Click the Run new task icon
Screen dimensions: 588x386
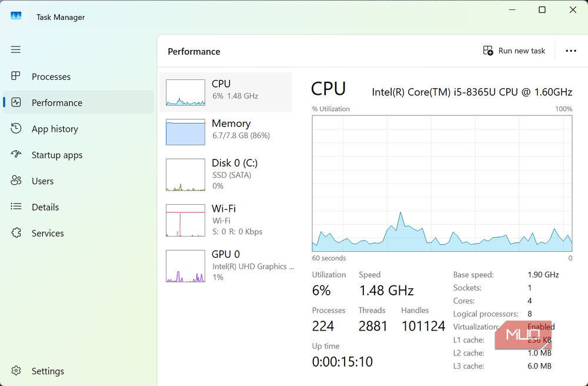click(x=488, y=51)
